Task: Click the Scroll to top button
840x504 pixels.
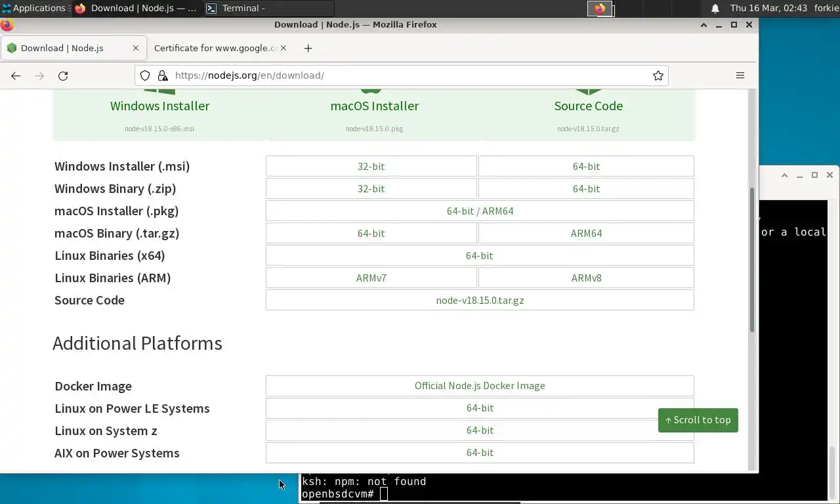Action: tap(698, 420)
